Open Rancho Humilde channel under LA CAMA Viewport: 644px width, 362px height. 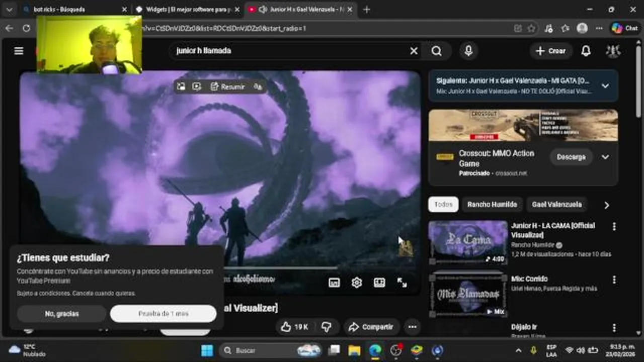click(x=533, y=245)
